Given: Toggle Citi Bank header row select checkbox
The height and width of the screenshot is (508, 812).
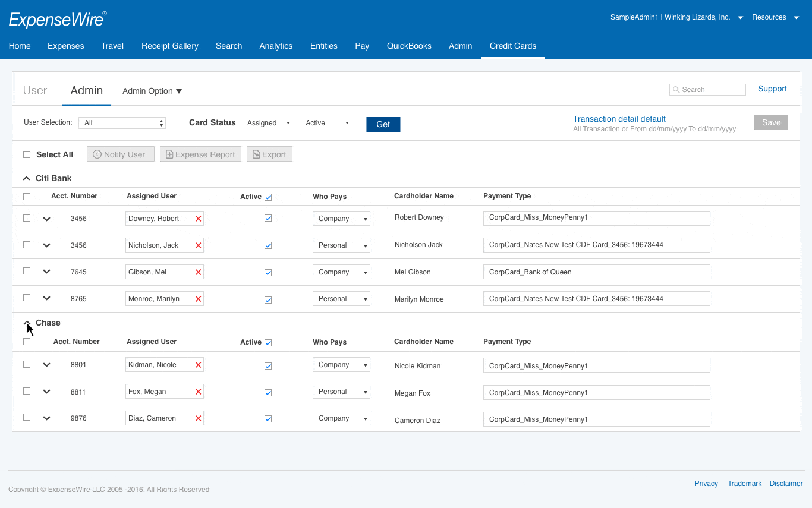Looking at the screenshot, I should point(27,197).
